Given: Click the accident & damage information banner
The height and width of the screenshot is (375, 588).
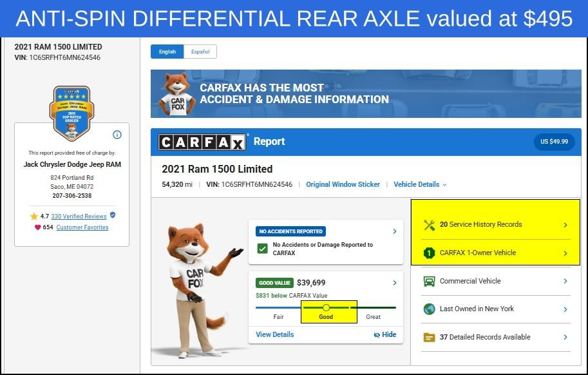Looking at the screenshot, I should click(366, 94).
